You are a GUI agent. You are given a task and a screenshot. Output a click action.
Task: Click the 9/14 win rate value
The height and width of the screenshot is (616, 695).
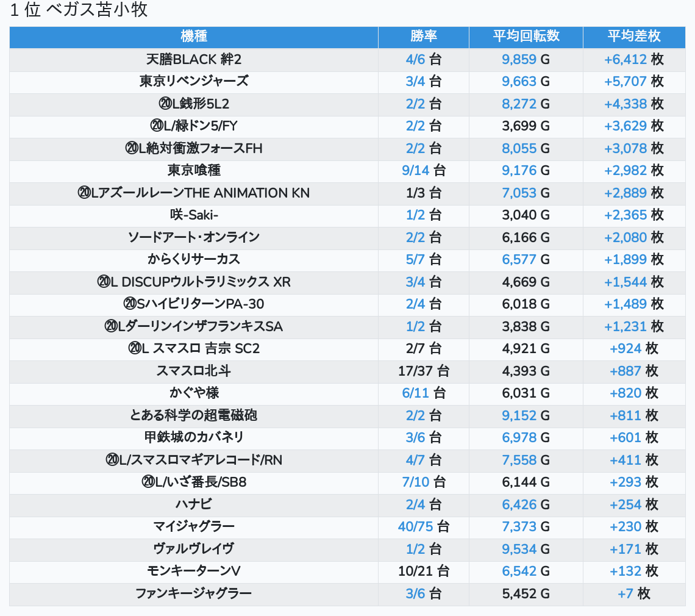tap(416, 171)
